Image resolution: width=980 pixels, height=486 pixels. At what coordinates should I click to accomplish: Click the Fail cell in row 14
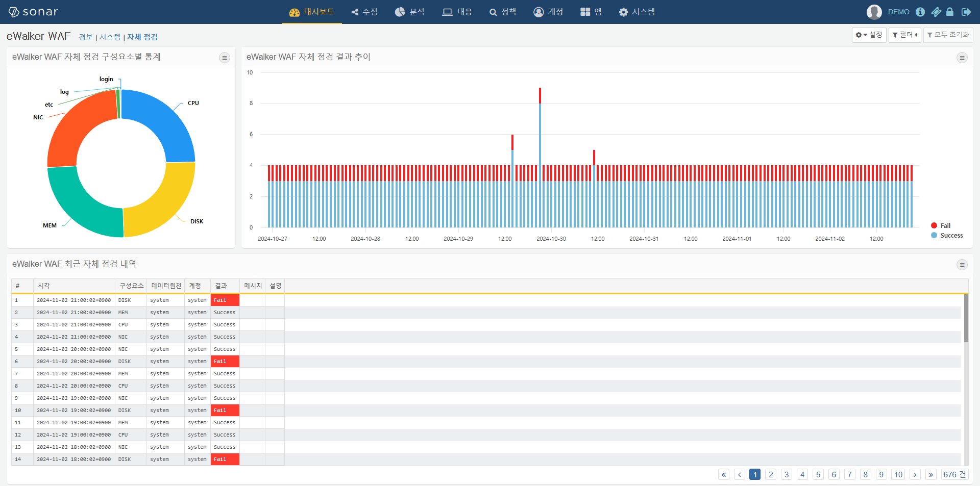(x=225, y=459)
